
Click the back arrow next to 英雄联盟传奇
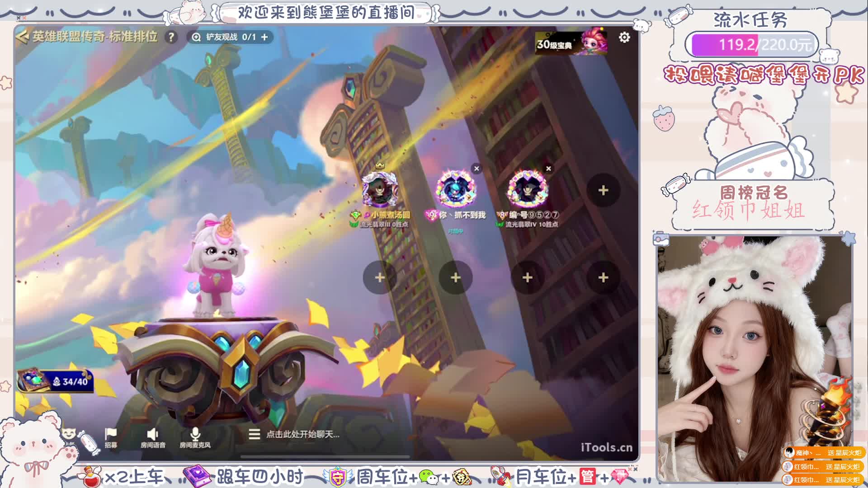pos(22,37)
